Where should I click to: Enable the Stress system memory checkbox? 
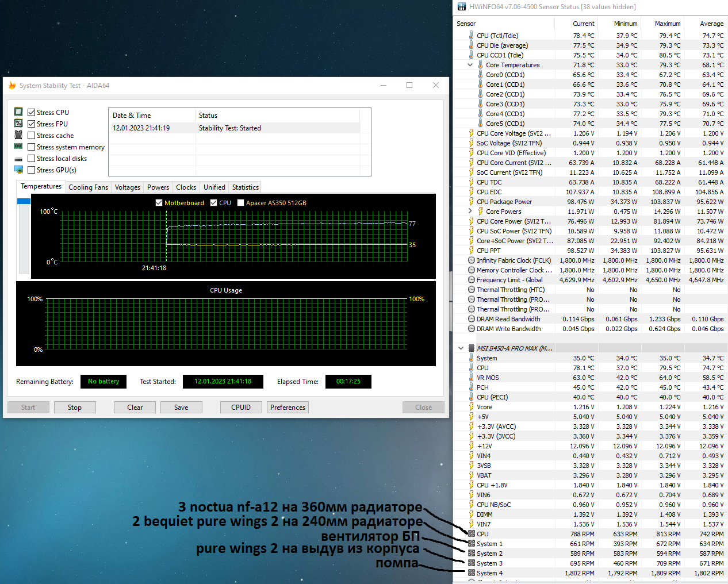(x=31, y=147)
